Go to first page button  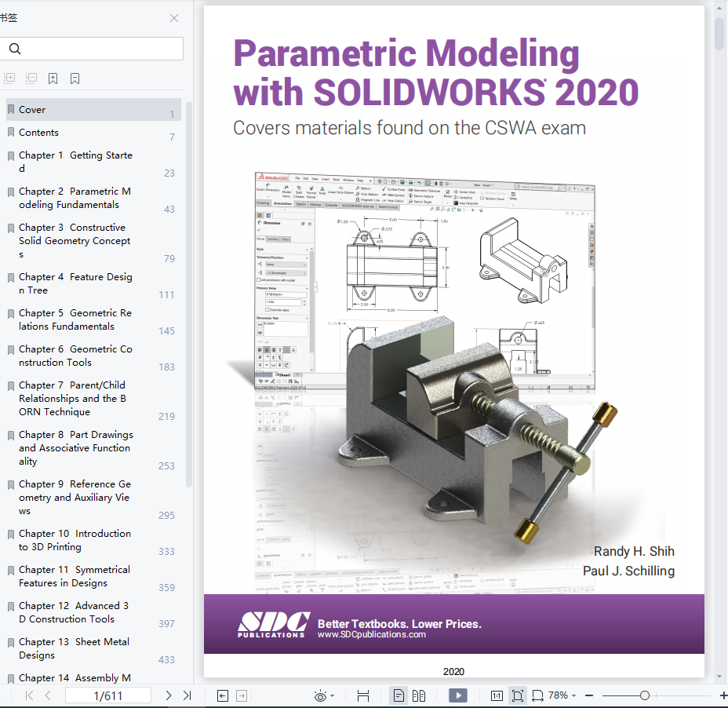point(29,695)
